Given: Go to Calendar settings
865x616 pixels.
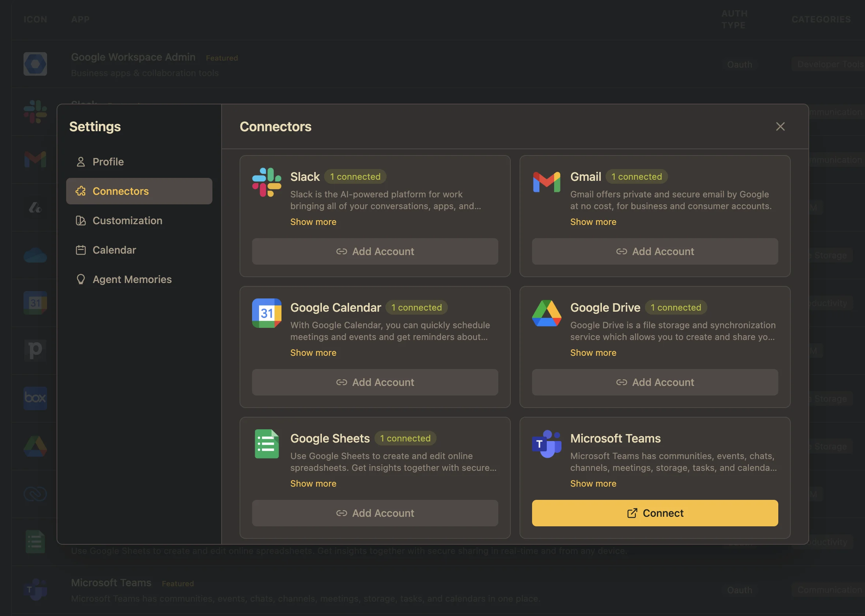Looking at the screenshot, I should [x=139, y=250].
